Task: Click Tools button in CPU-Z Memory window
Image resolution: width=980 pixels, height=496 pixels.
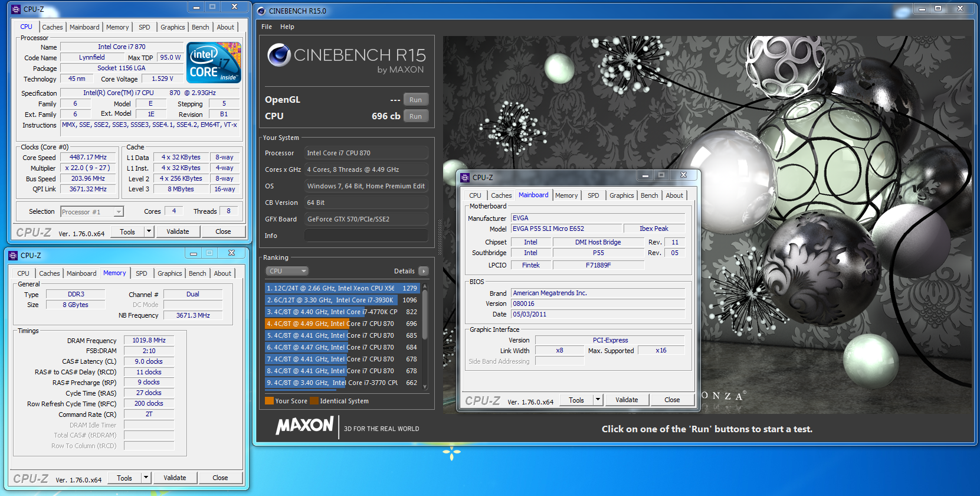Action: point(124,478)
